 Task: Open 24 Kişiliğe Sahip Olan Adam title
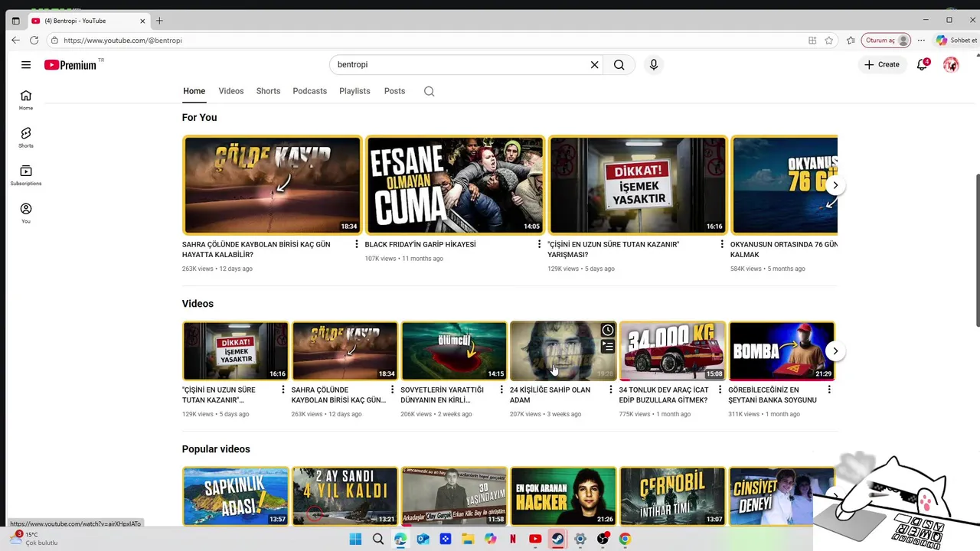[x=550, y=395]
